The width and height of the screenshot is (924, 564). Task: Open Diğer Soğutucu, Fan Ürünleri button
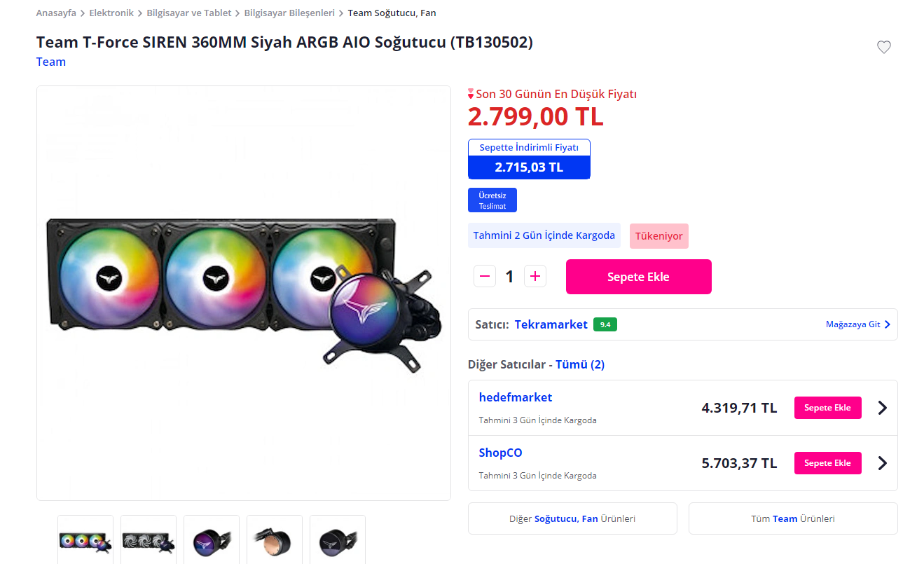pyautogui.click(x=572, y=518)
